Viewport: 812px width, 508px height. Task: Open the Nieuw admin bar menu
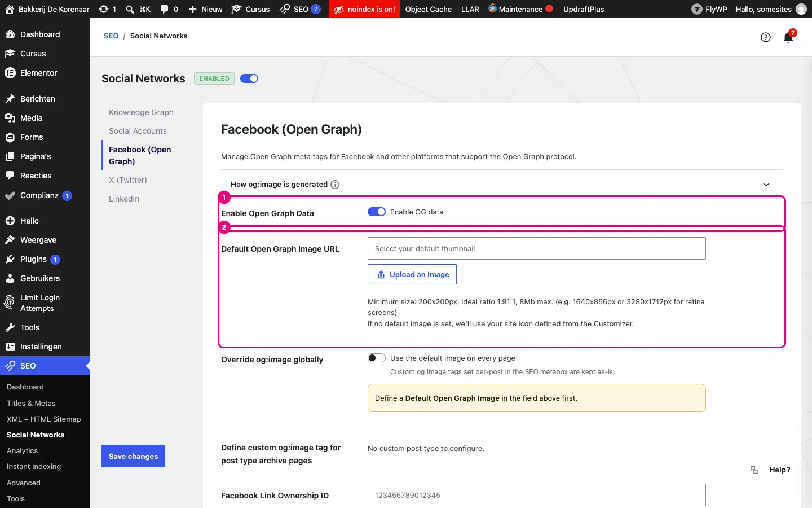point(205,9)
